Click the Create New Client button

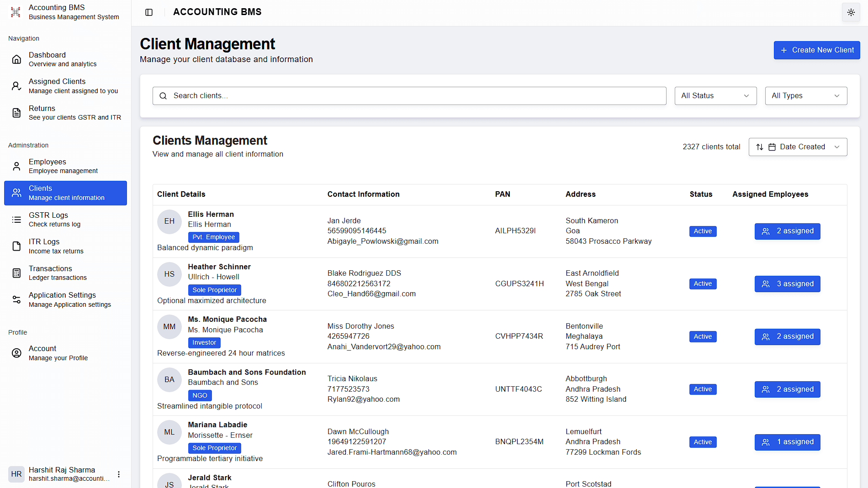(816, 50)
